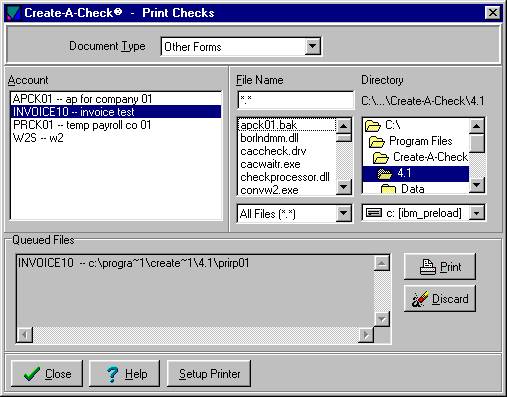Viewport: 507px width, 397px height.
Task: Click the Setup Printer button
Action: tap(209, 374)
